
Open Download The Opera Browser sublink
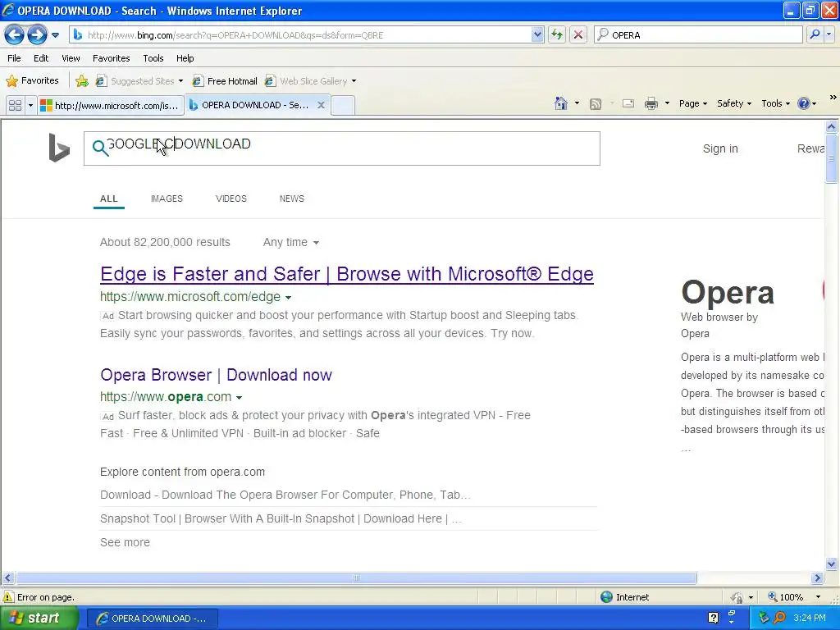coord(285,495)
